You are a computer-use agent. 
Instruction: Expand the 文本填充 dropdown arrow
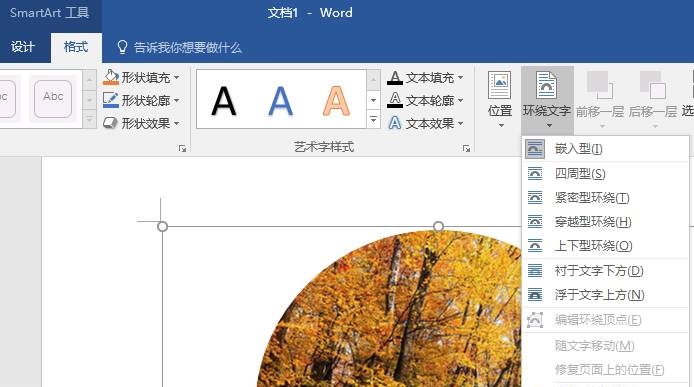point(460,77)
